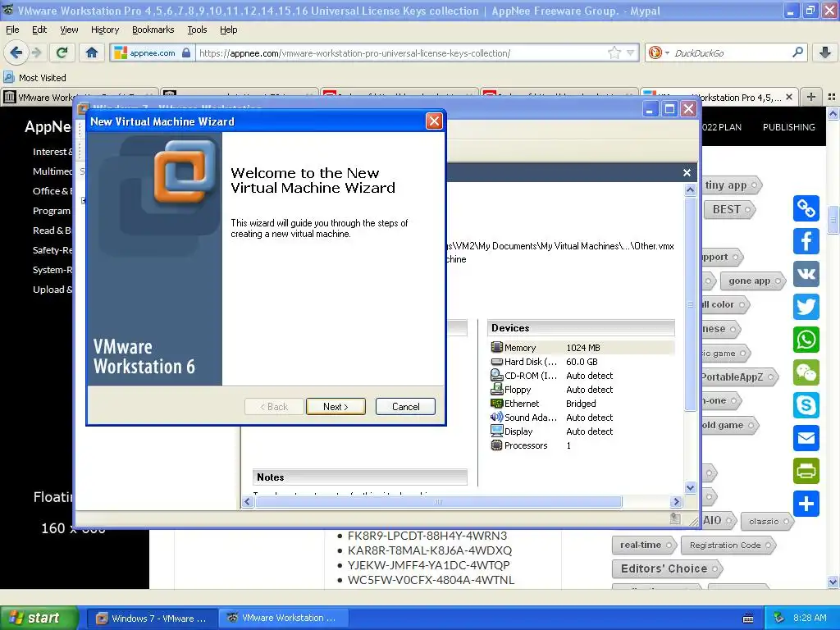Open the Windows Start button
Viewport: 840px width, 630px height.
(x=39, y=619)
